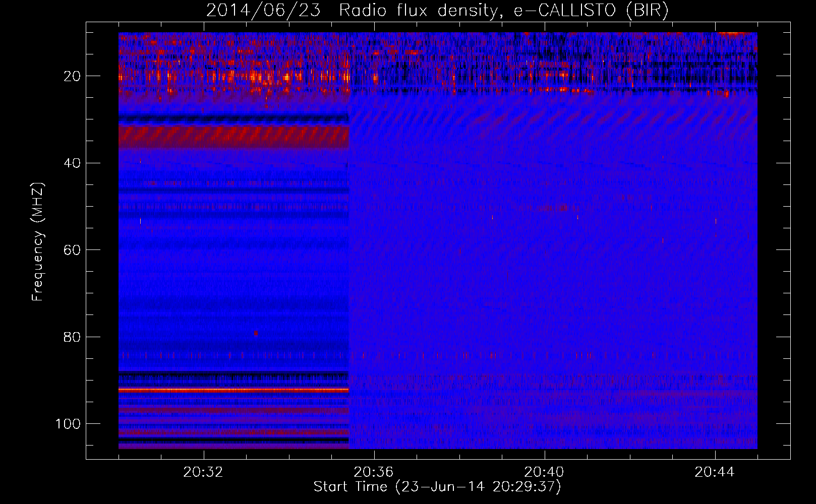This screenshot has width=816, height=504.
Task: Click the bright red horizontal band near 92 MHz
Action: 234,390
